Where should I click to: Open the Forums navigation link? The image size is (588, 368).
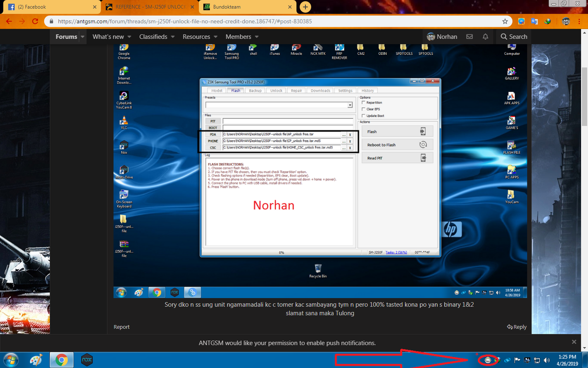coord(67,36)
